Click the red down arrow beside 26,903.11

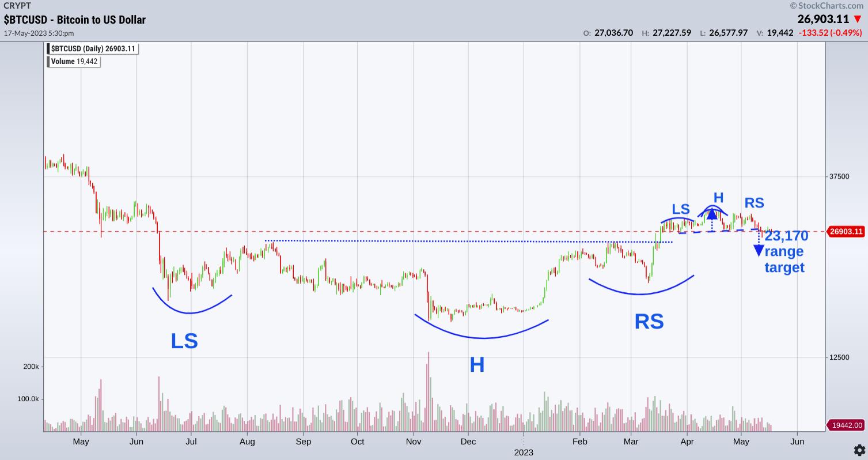[x=858, y=20]
